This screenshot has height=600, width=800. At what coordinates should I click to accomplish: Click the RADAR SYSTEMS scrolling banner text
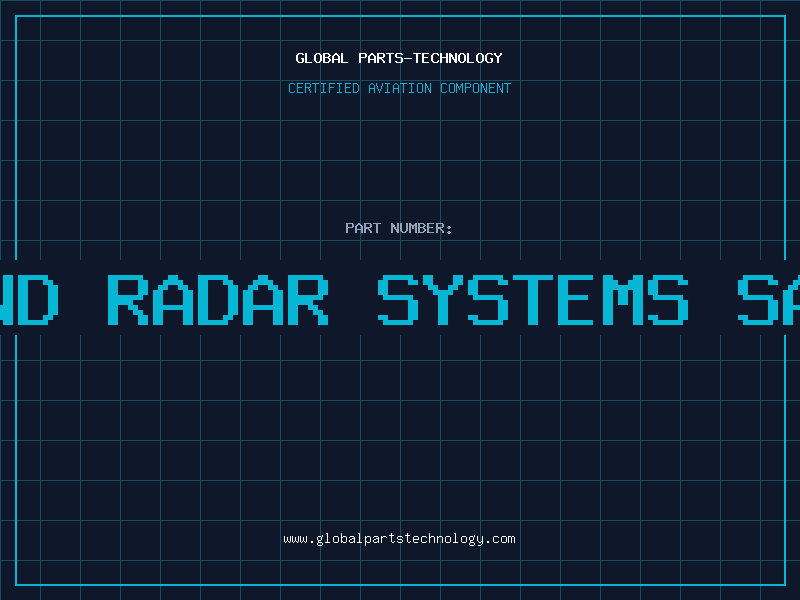point(398,300)
